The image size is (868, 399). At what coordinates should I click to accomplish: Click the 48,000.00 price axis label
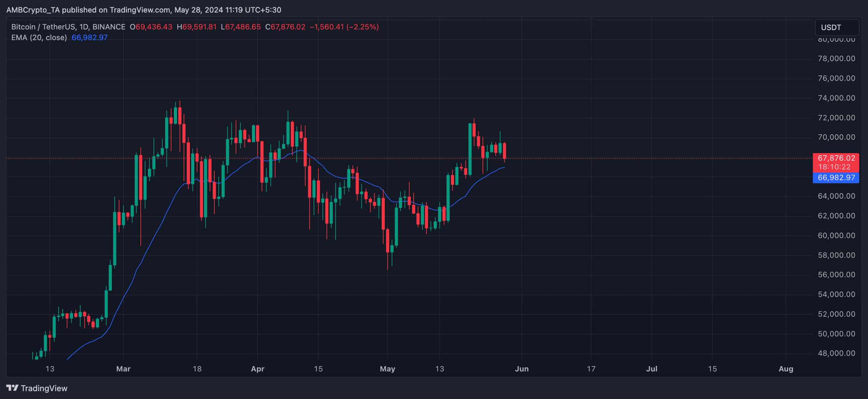[x=836, y=353]
